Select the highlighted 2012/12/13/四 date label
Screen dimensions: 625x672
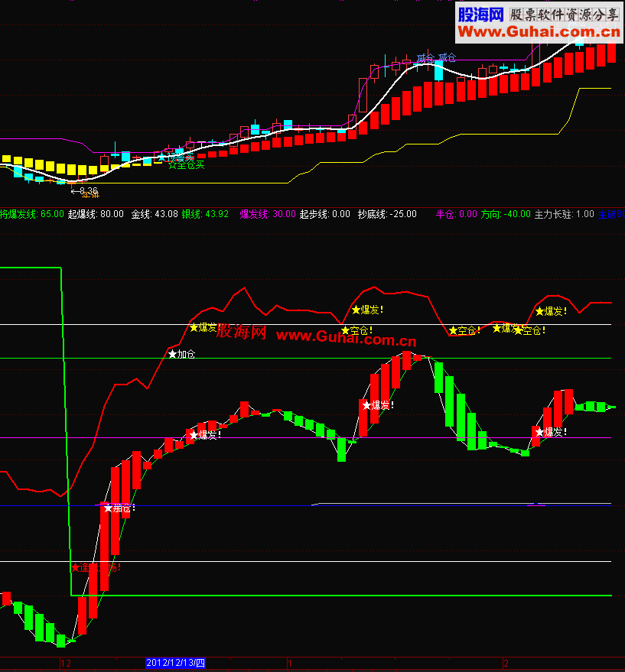tap(175, 663)
